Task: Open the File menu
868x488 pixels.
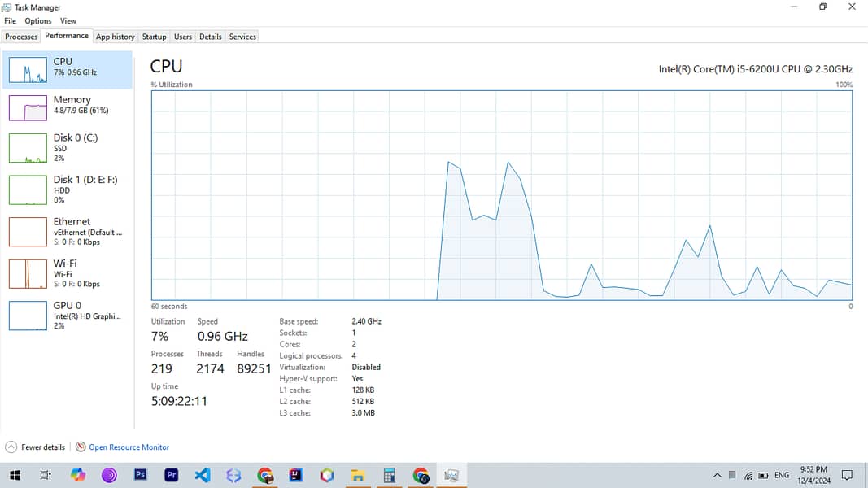Action: (x=10, y=21)
